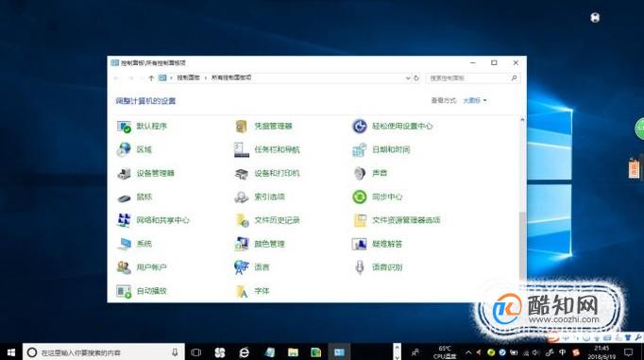Image resolution: width=644 pixels, height=360 pixels.
Task: Click scrollbar up arrow in Control Panel
Action: 522,120
